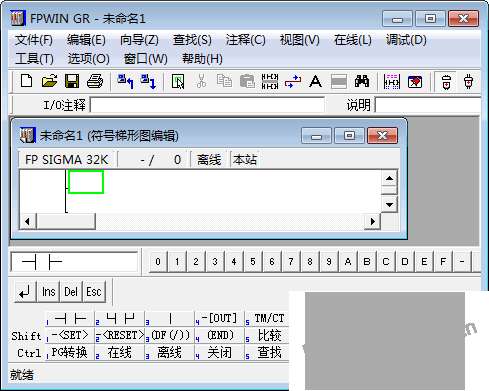This screenshot has height=391, width=489.
Task: Print using the printer toolbar icon
Action: (95, 81)
